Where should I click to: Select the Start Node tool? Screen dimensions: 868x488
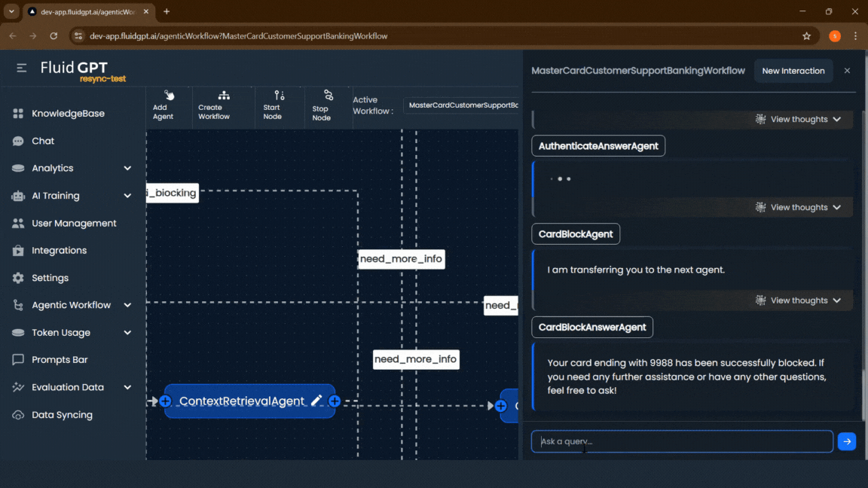tap(273, 105)
